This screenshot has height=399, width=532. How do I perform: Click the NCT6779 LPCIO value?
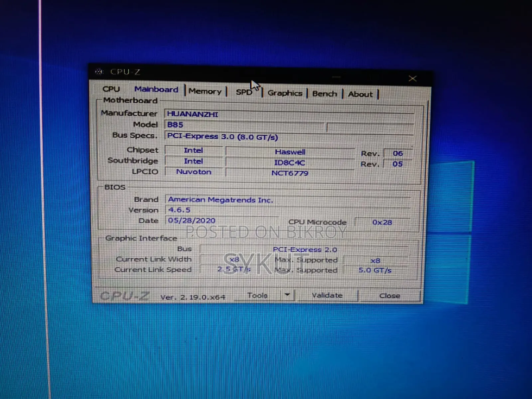290,173
